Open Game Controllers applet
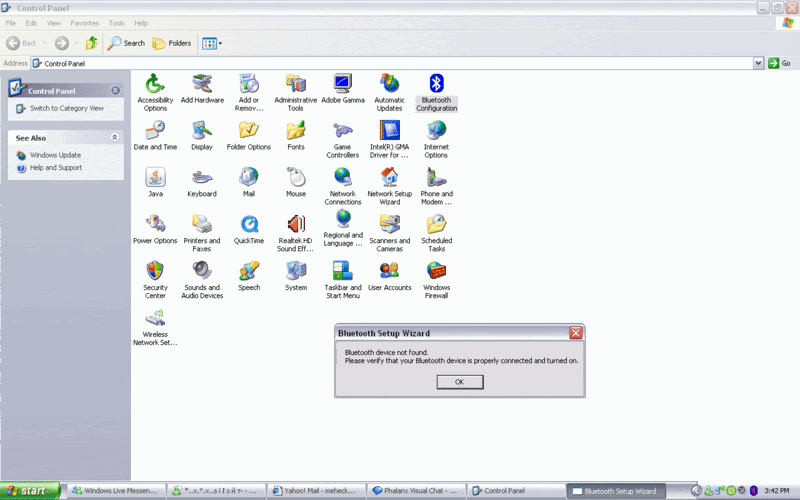Viewport: 800px width, 500px height. [x=343, y=139]
